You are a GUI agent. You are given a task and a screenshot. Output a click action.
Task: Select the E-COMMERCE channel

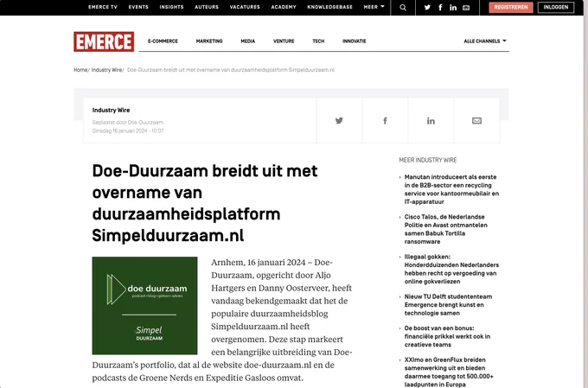(163, 41)
